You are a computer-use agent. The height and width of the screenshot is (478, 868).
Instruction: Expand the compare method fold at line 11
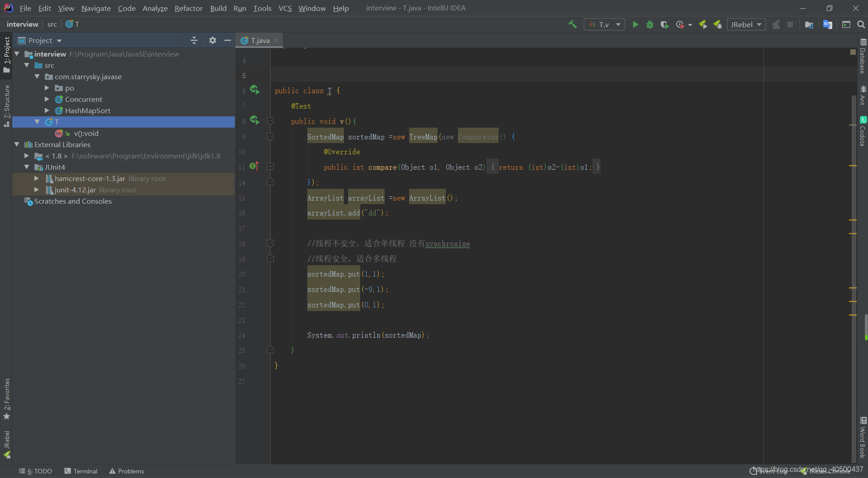[270, 167]
